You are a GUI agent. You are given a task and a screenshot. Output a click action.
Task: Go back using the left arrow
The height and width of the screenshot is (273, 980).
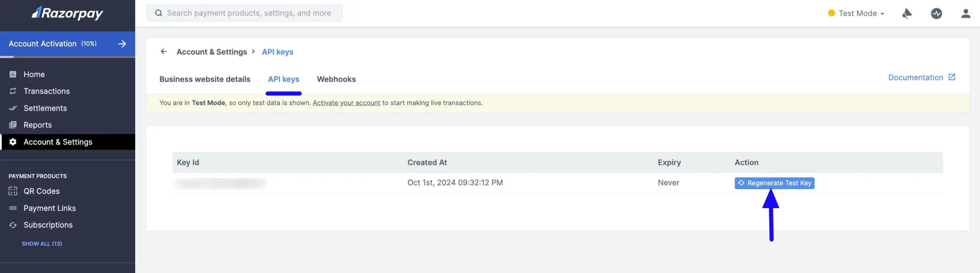click(x=163, y=51)
